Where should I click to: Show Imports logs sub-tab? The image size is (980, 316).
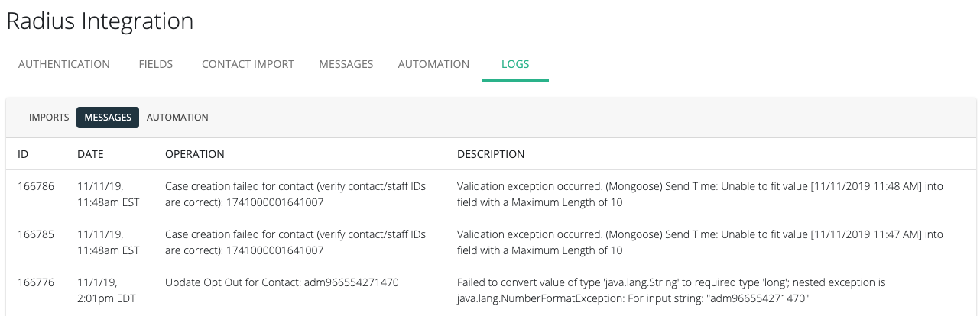(x=49, y=118)
